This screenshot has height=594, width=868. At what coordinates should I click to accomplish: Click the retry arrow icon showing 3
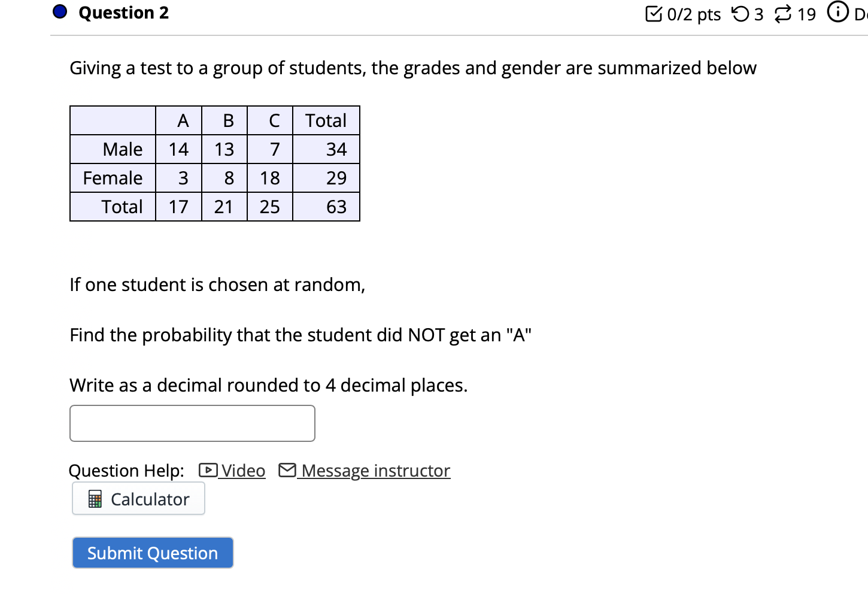(x=740, y=14)
